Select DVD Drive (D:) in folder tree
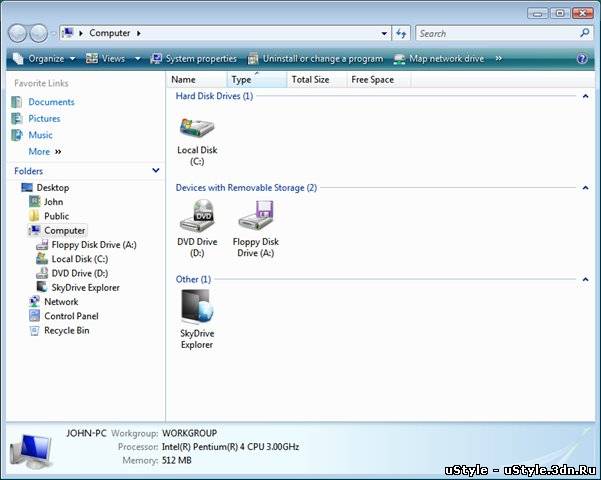Viewport: 601px width, 480px height. tap(80, 273)
